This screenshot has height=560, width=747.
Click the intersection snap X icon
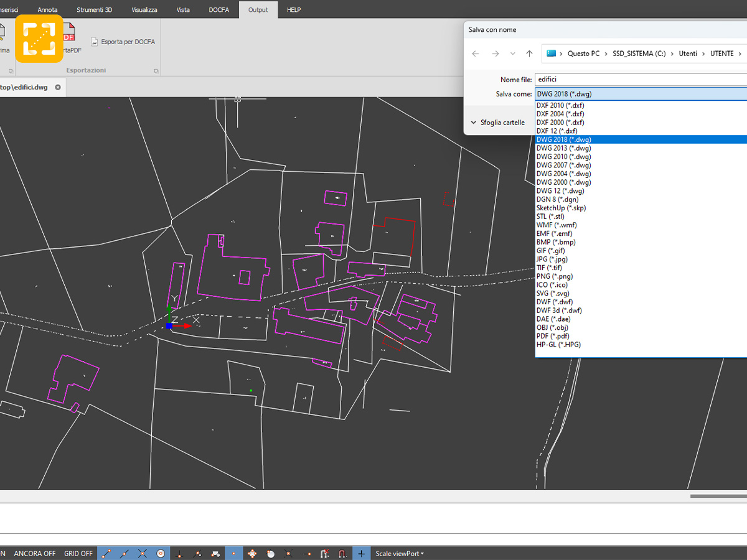[x=142, y=553]
